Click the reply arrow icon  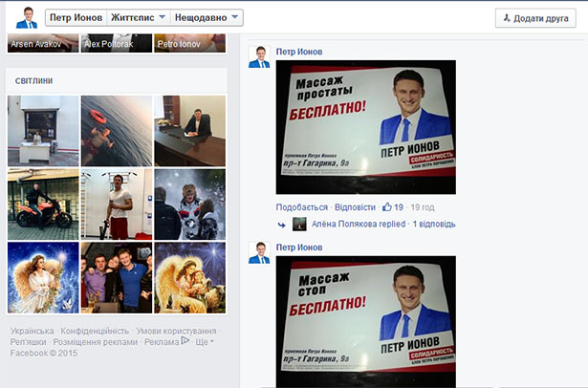[x=282, y=225]
